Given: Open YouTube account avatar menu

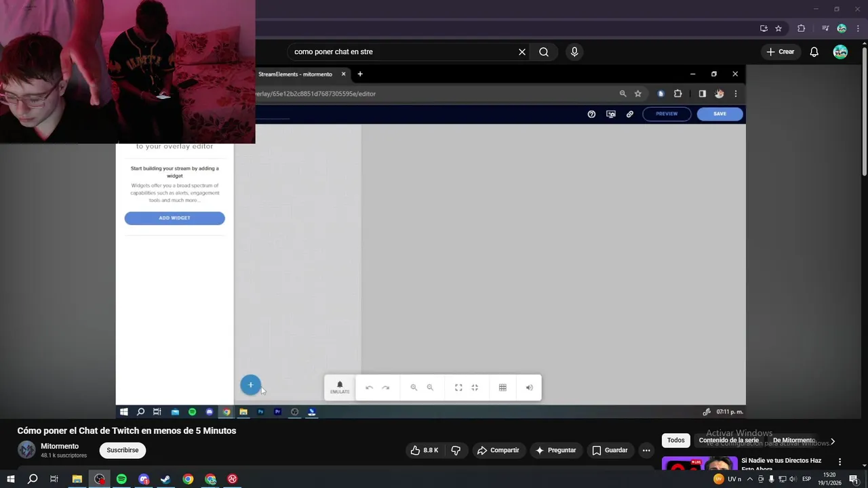Looking at the screenshot, I should pos(840,52).
